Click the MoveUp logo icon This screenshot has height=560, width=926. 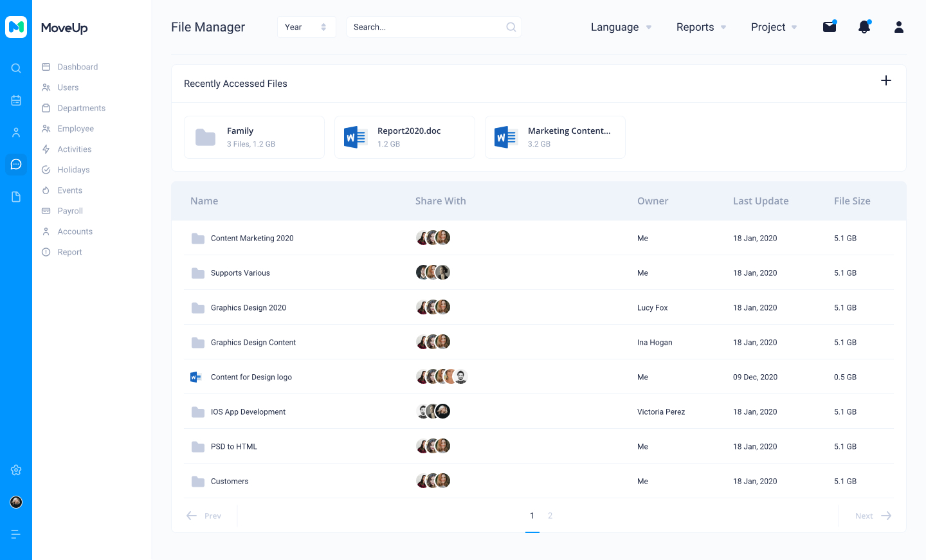click(16, 27)
